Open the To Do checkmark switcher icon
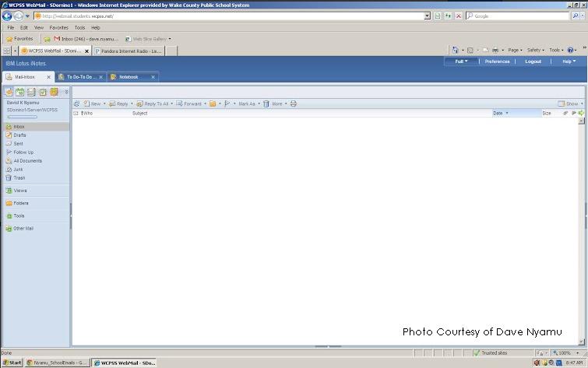Image resolution: width=588 pixels, height=368 pixels. coord(43,92)
